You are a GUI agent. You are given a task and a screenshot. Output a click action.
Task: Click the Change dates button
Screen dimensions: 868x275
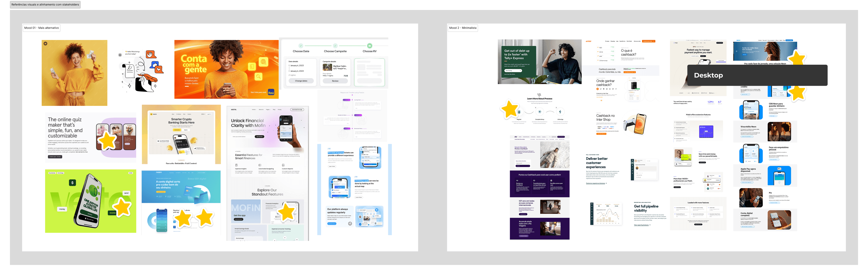[x=301, y=81]
